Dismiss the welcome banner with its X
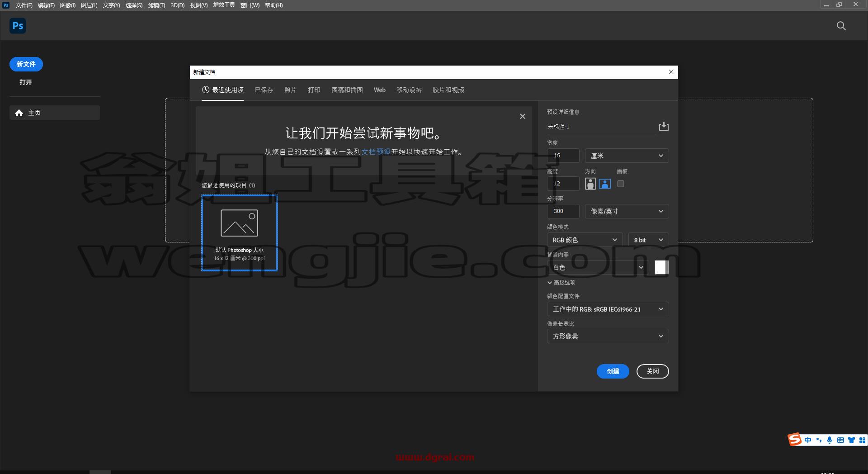The height and width of the screenshot is (474, 868). point(523,116)
